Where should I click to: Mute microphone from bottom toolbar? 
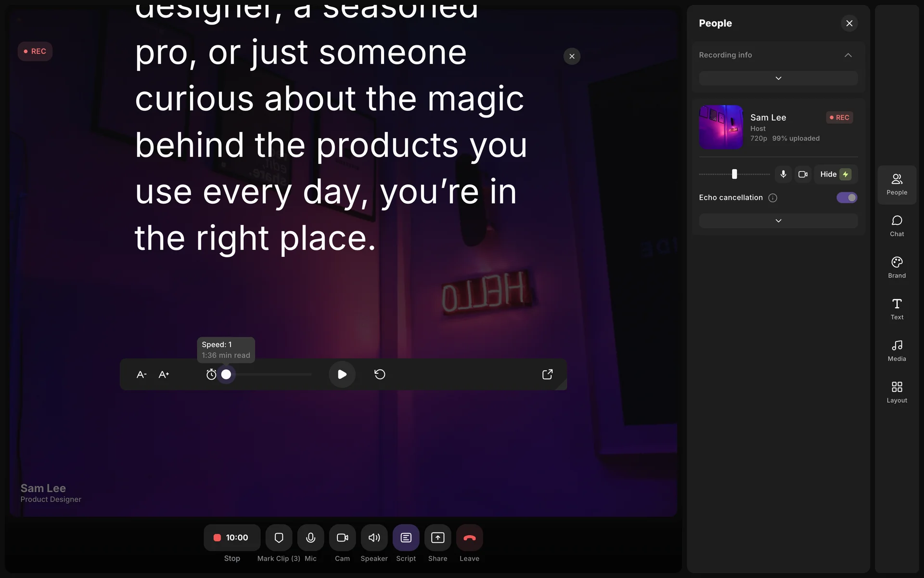(x=310, y=538)
